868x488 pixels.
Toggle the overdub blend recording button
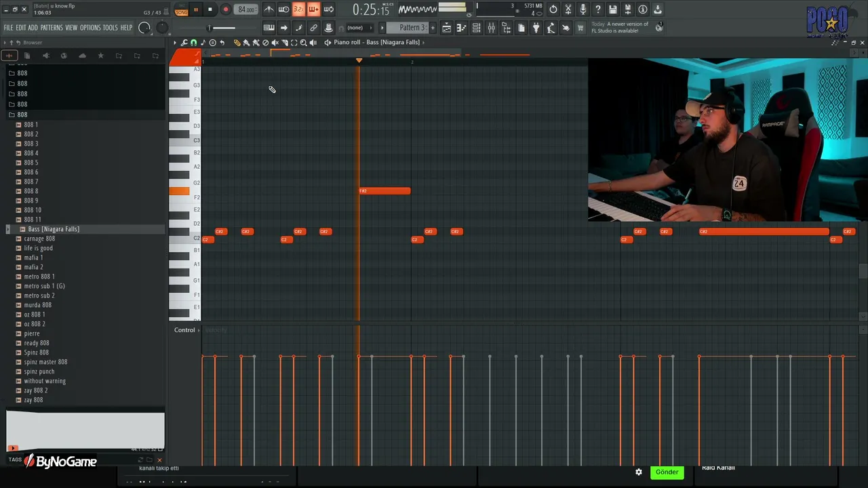[x=313, y=9]
